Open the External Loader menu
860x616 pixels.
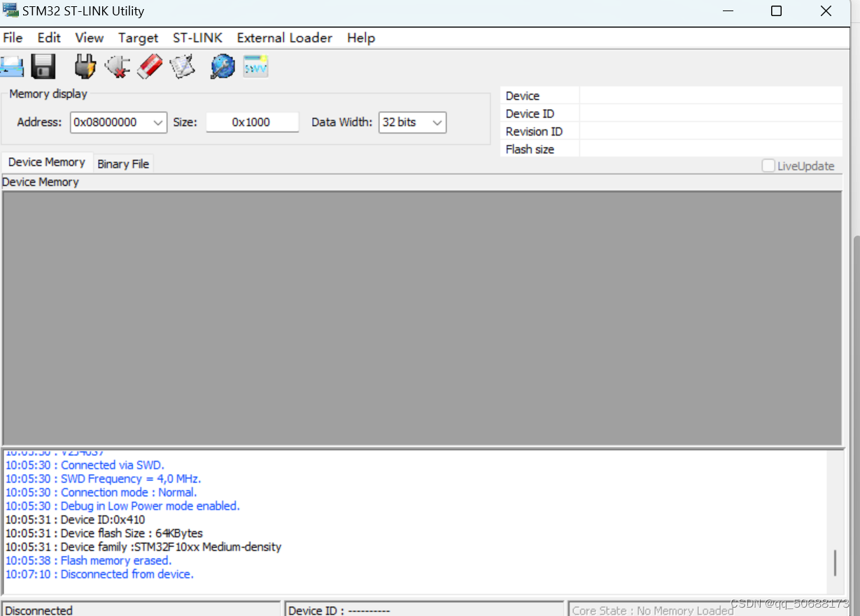coord(284,38)
